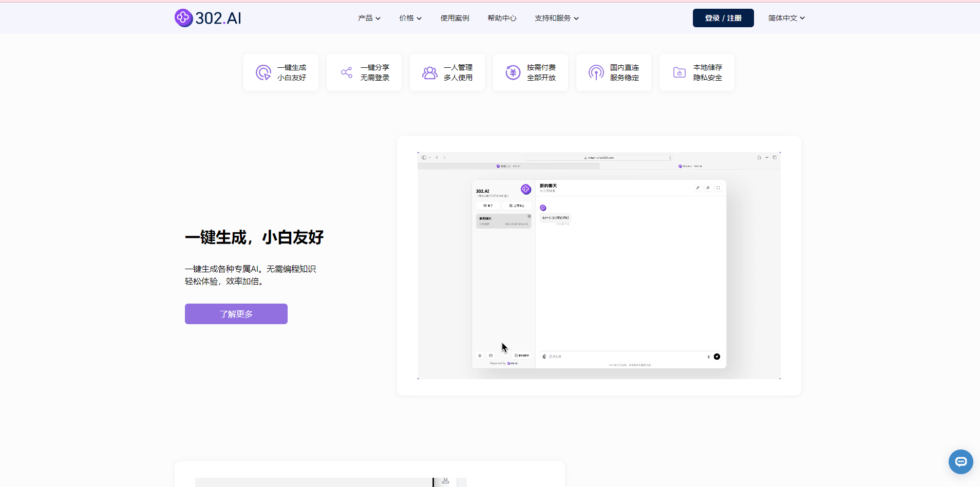The width and height of the screenshot is (980, 487).
Task: Select the 一键分享 无需登录 feature card
Action: [364, 72]
